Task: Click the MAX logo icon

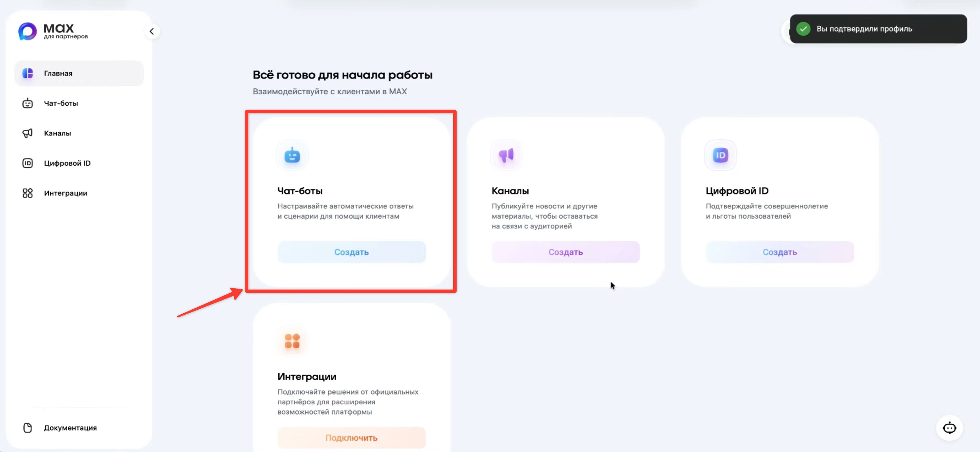Action: (x=27, y=31)
